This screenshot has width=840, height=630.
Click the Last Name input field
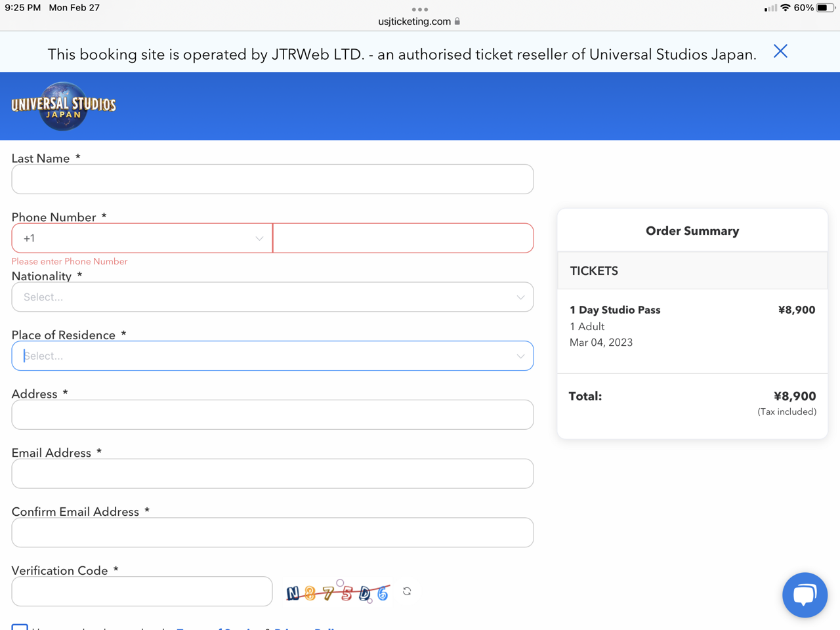pos(272,179)
